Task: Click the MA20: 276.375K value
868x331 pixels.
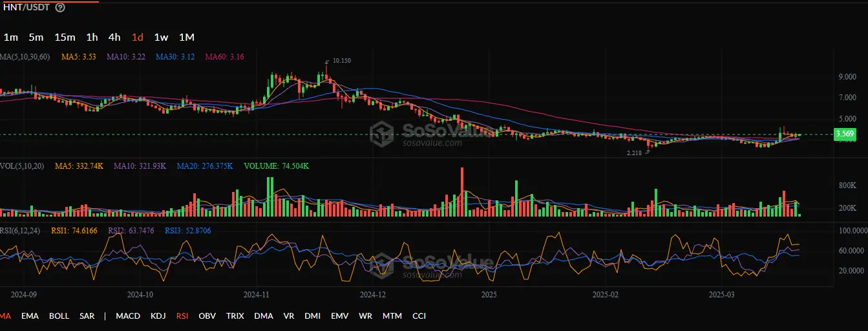Action: tap(205, 166)
